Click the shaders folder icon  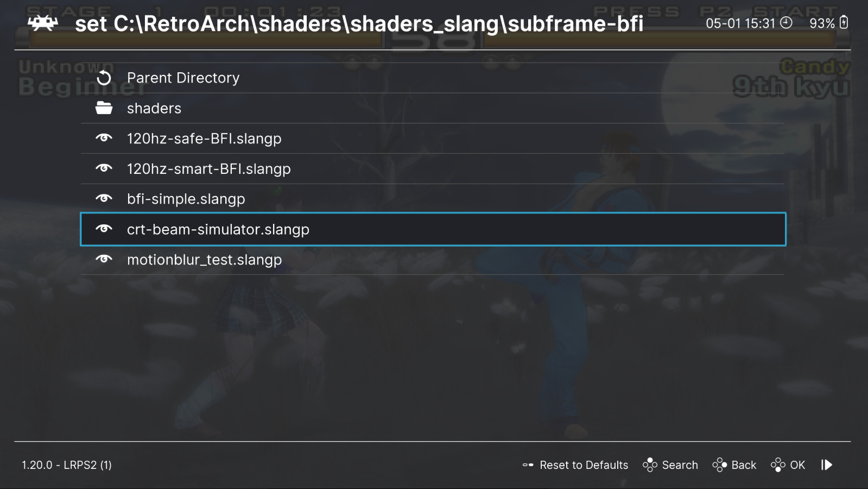pyautogui.click(x=104, y=108)
